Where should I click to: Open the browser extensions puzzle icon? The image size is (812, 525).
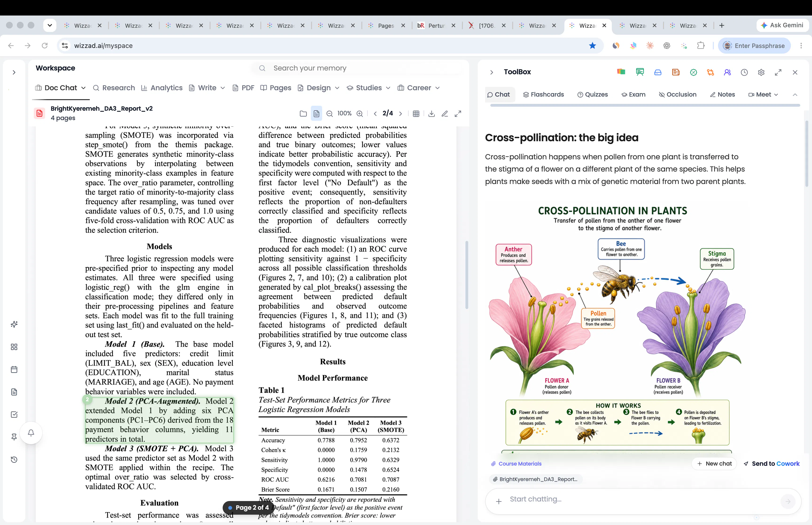[x=701, y=45]
